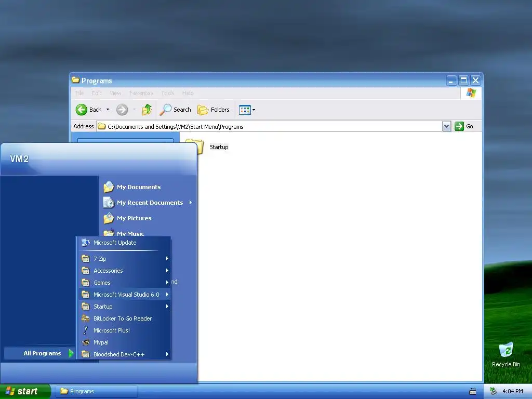The width and height of the screenshot is (532, 399).
Task: Click the Forward arrow icon
Action: pyautogui.click(x=122, y=110)
